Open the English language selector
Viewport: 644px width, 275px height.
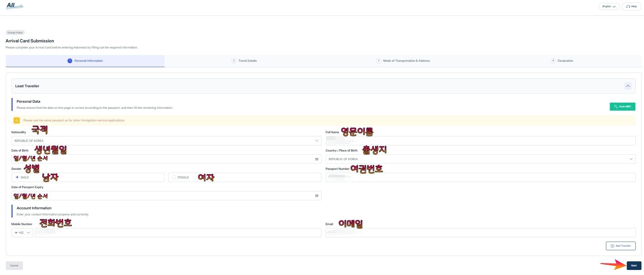[609, 6]
